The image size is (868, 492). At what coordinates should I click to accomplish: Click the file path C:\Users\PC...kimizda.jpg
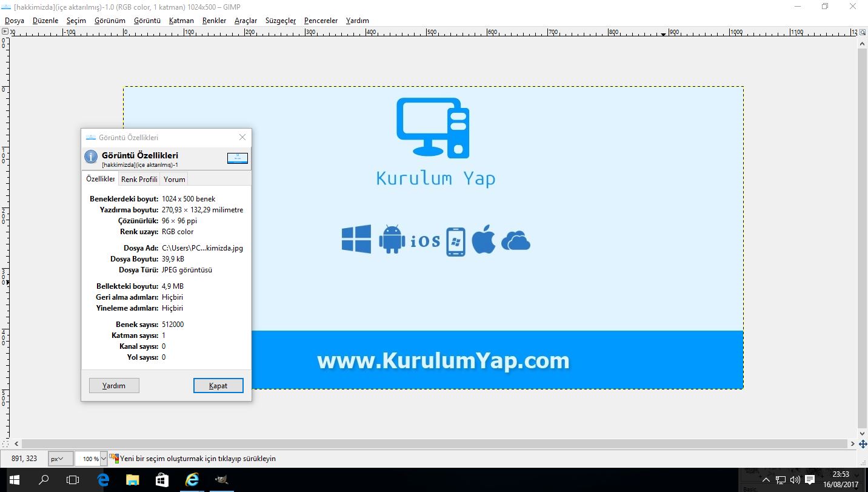click(x=202, y=248)
